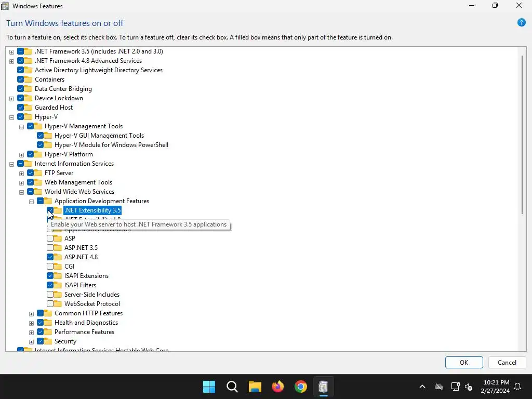Image resolution: width=532 pixels, height=399 pixels.
Task: Open the notification bell icon
Action: pyautogui.click(x=518, y=387)
